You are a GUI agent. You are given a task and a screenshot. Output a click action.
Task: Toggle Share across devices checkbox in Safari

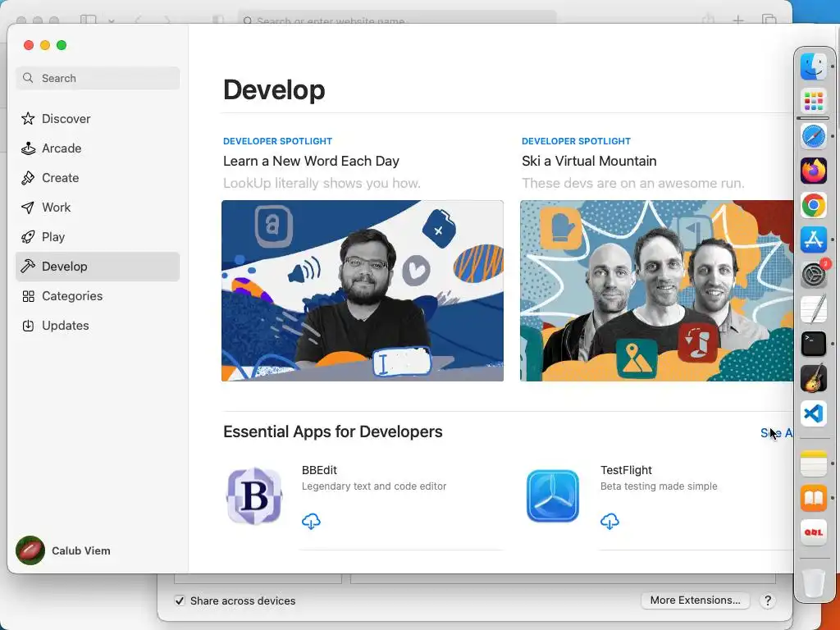click(180, 600)
